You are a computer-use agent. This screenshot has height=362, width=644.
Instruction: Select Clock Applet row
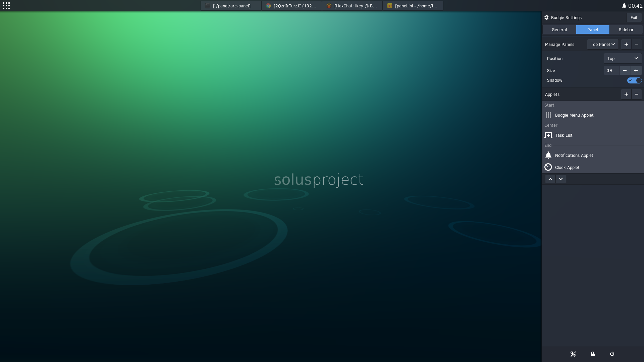593,167
